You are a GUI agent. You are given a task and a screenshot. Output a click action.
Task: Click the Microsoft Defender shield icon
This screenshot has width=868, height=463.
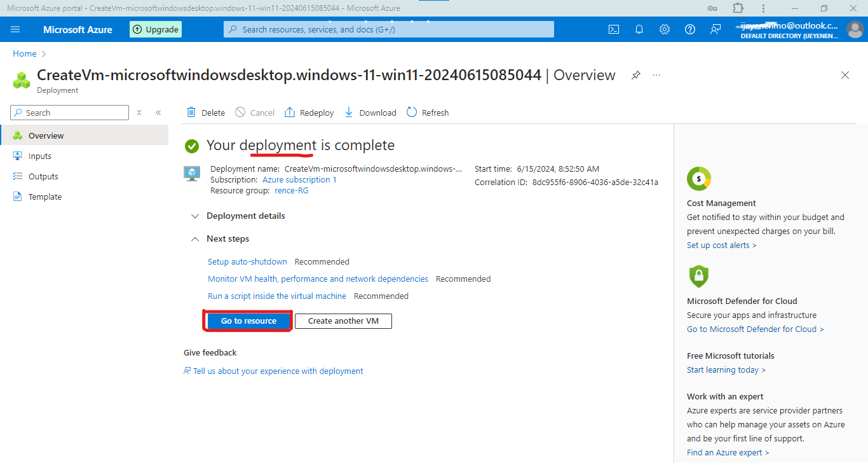[699, 277]
